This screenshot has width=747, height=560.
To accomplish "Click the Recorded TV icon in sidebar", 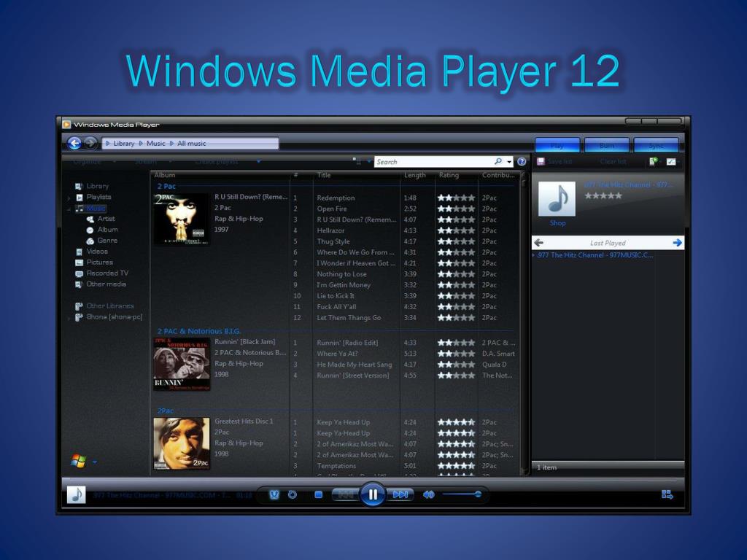I will point(79,273).
